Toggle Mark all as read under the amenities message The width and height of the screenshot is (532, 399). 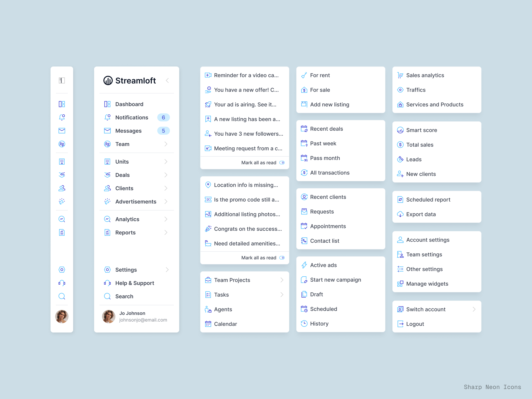pyautogui.click(x=282, y=258)
